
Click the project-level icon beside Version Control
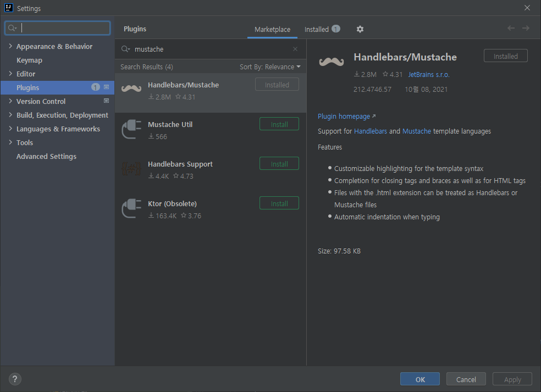106,101
